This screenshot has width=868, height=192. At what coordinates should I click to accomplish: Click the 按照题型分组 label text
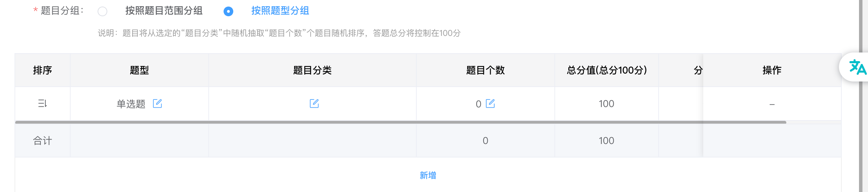[280, 11]
